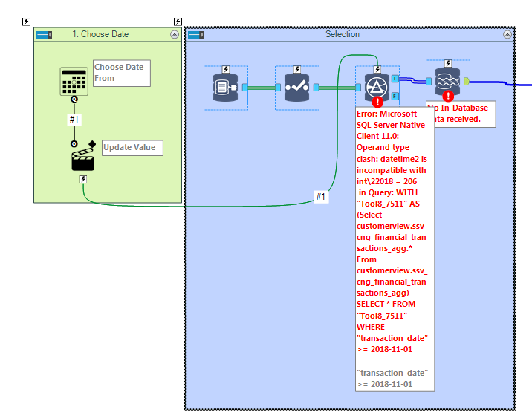Screen dimensions: 532x419
Task: Open the Data Stream Out tool's red error badge
Action: (448, 96)
